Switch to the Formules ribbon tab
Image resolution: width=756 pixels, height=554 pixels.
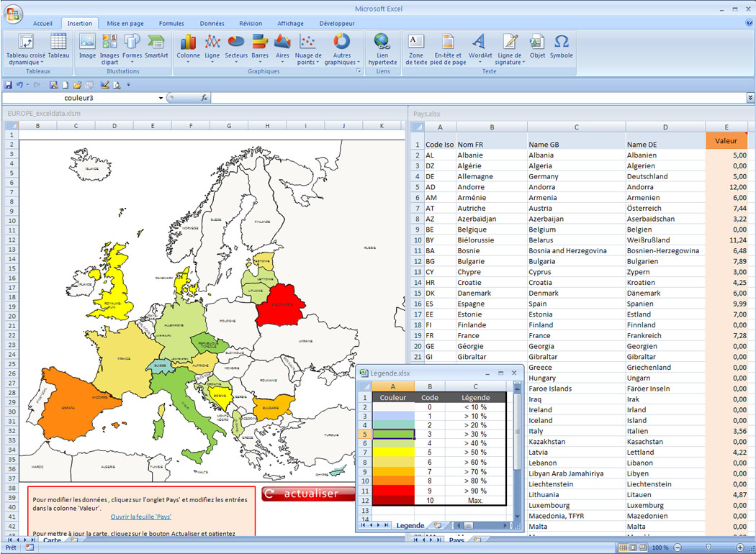171,24
